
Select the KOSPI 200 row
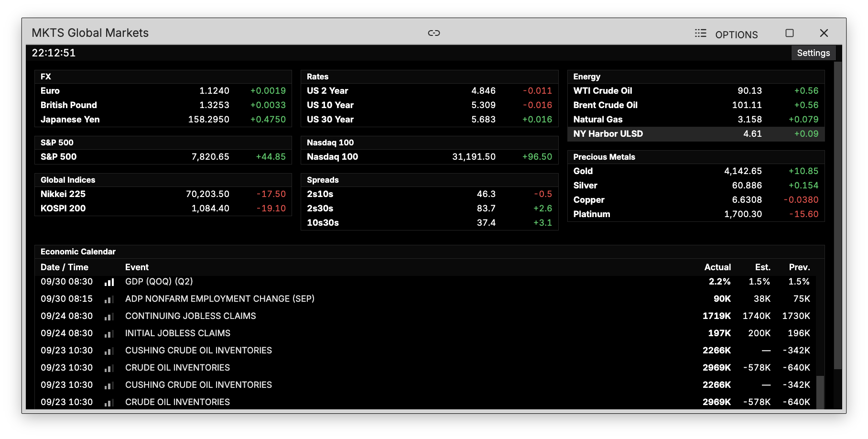[x=163, y=209]
